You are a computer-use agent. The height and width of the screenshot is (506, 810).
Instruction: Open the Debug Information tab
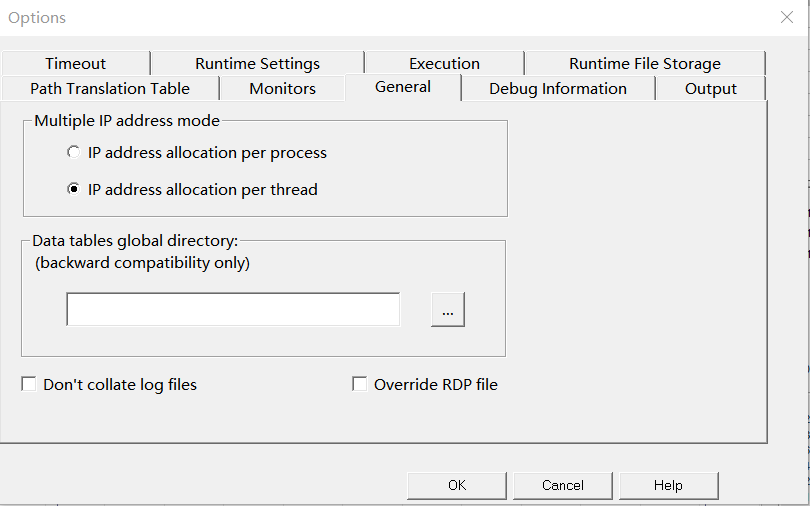click(558, 88)
